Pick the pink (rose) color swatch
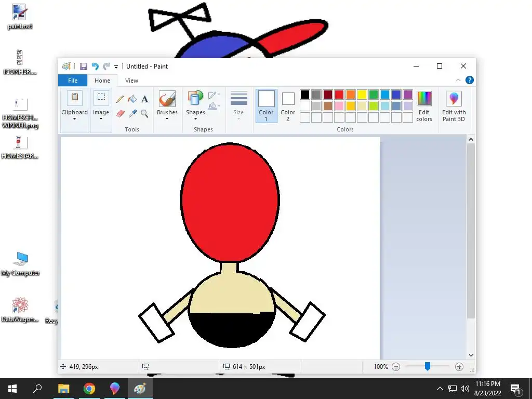The image size is (532, 399). click(339, 106)
